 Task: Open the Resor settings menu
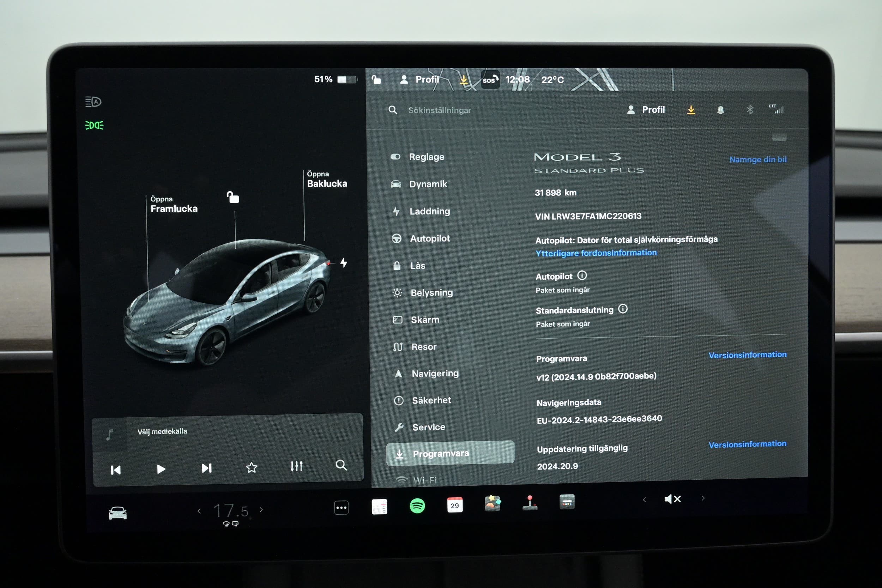pyautogui.click(x=415, y=347)
